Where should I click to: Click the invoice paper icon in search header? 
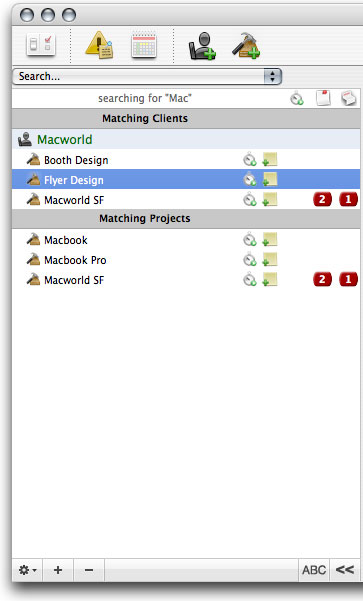349,98
